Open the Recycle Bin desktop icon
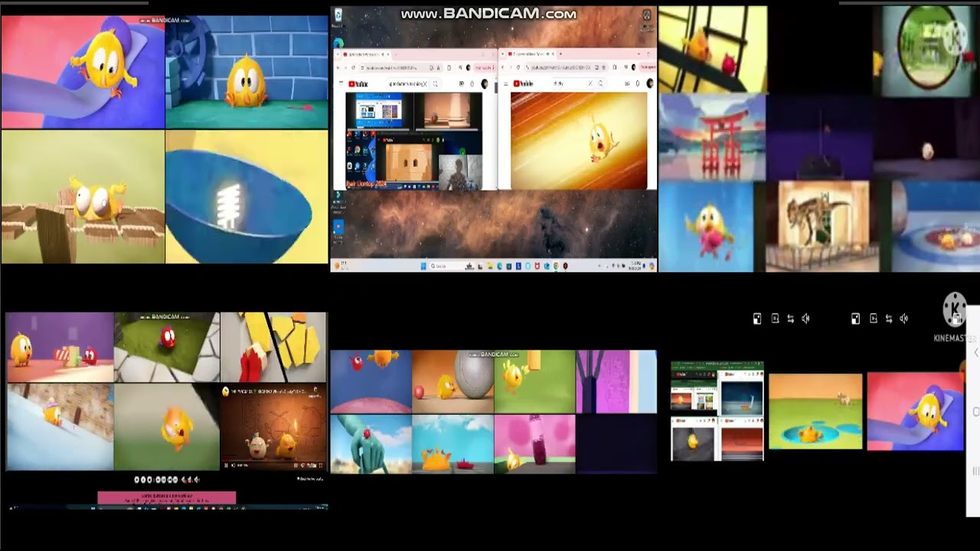Screen dimensions: 980x551 pyautogui.click(x=338, y=17)
